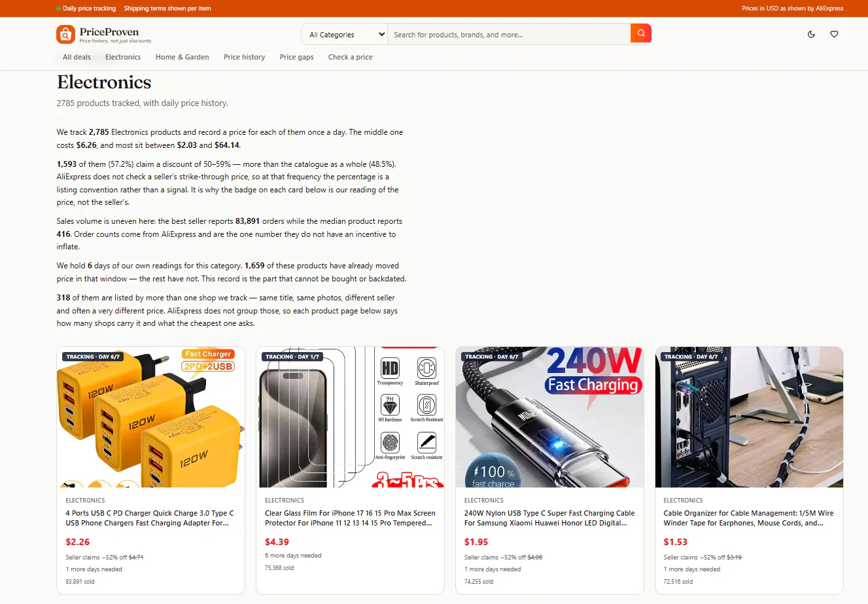Open the yellow 120W charger product image
868x604 pixels.
pyautogui.click(x=151, y=417)
